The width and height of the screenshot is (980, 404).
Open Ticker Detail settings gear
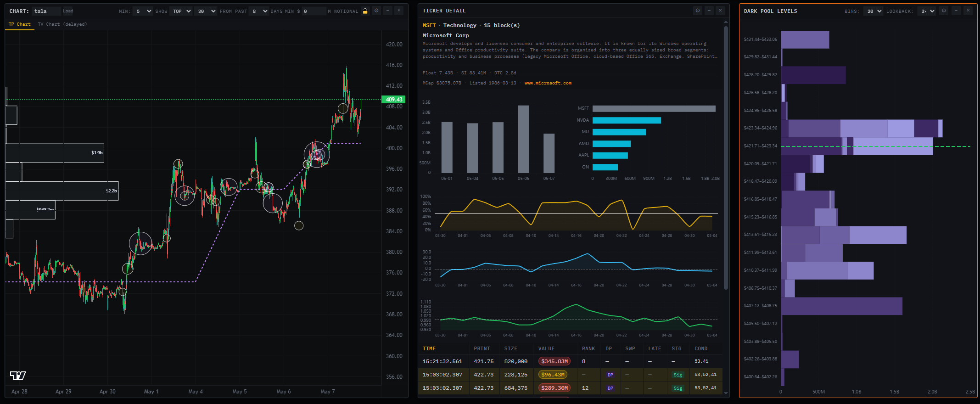click(698, 11)
